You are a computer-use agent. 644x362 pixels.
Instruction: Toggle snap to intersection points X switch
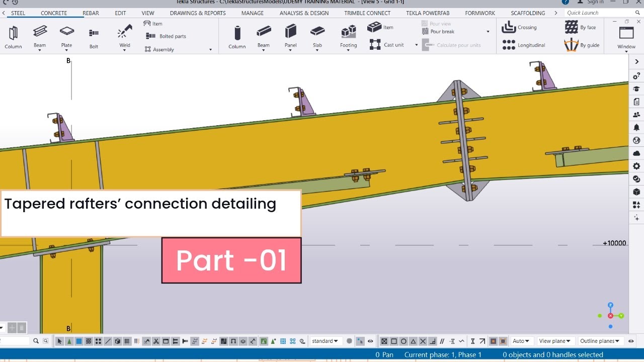pyautogui.click(x=423, y=341)
